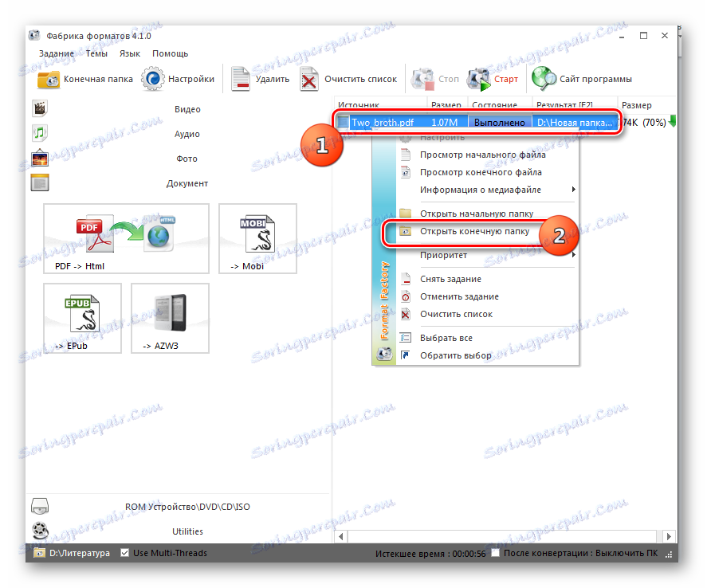The image size is (707, 588).
Task: Select the -> AZW3 converter tile
Action: tap(170, 319)
